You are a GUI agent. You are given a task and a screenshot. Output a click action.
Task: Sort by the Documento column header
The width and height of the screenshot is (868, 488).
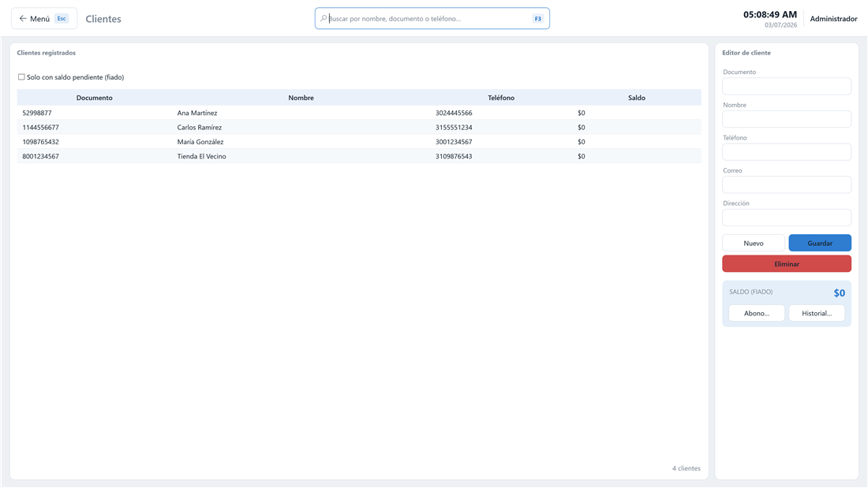(x=94, y=98)
